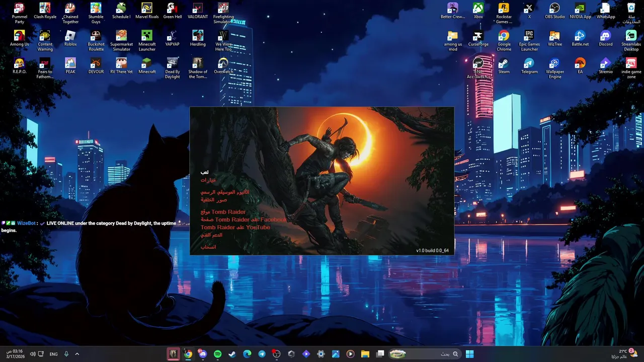Image resolution: width=644 pixels, height=362 pixels.
Task: Open File Explorer on the taskbar
Action: coord(365,354)
